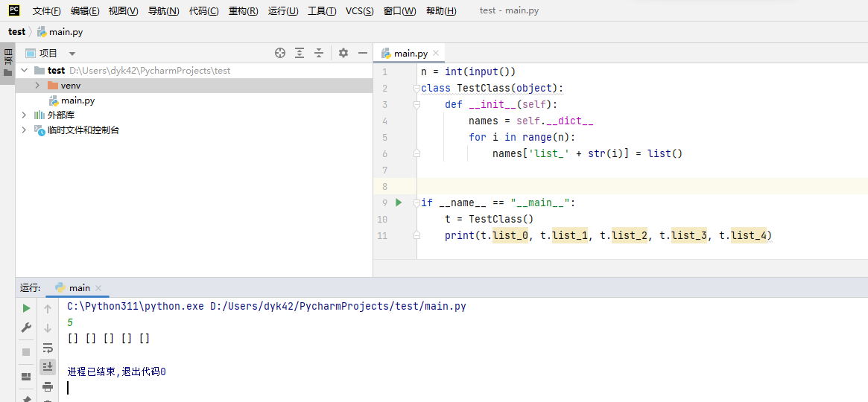Open the 工具(T) menu

322,11
